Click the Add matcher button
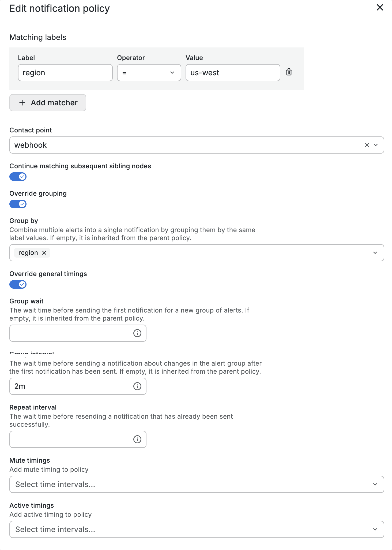Viewport: 392px width, 550px height. [48, 103]
